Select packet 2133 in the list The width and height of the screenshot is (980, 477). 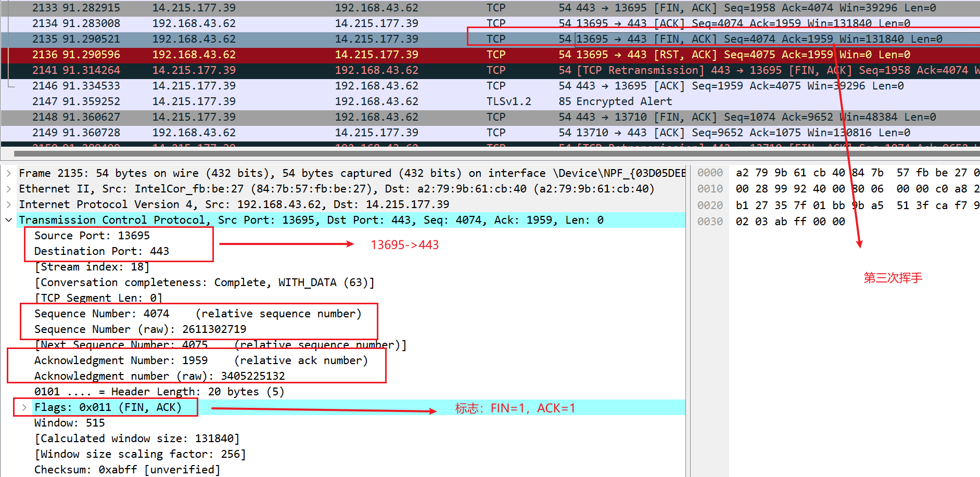(x=490, y=8)
